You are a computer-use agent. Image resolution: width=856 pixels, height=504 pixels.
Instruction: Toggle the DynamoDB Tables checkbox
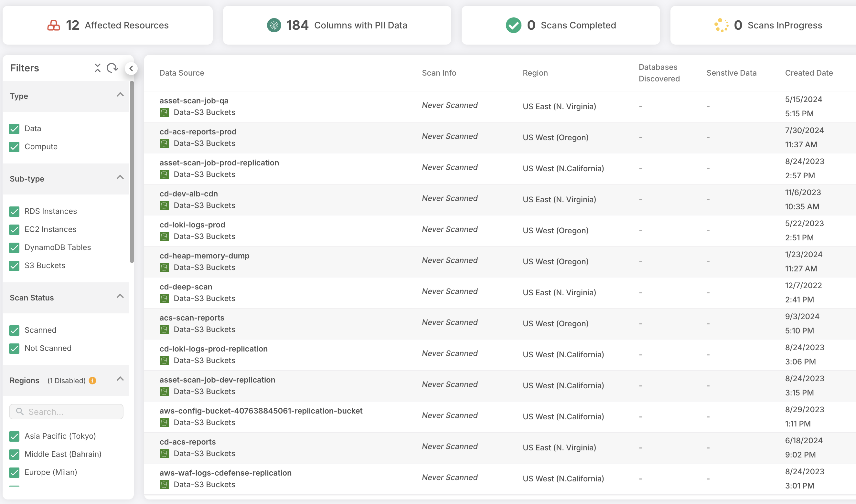coord(14,247)
